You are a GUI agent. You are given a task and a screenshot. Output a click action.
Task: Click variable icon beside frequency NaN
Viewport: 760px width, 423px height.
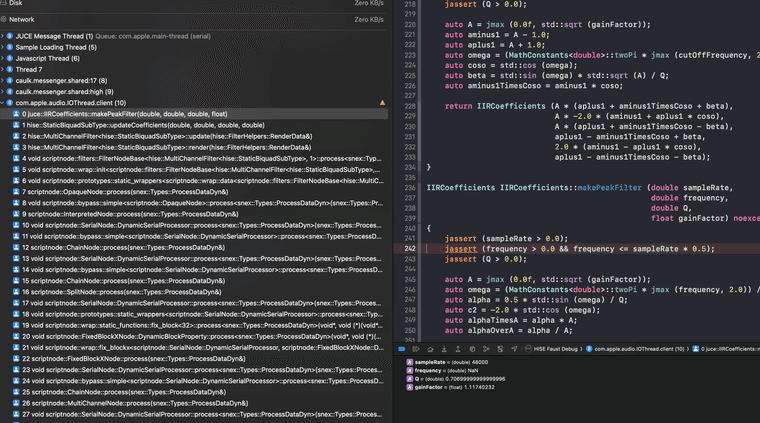(x=410, y=371)
